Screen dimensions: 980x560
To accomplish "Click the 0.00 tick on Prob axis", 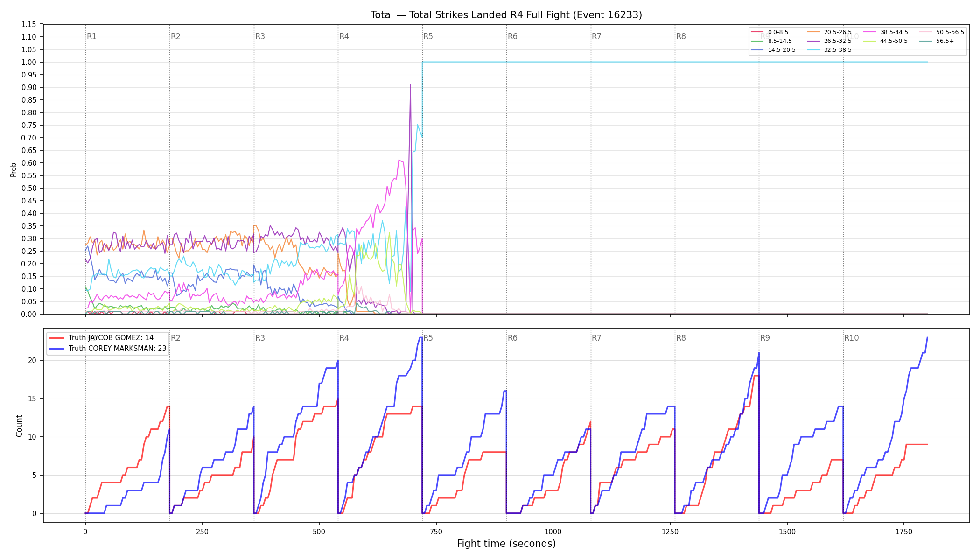I will click(28, 315).
